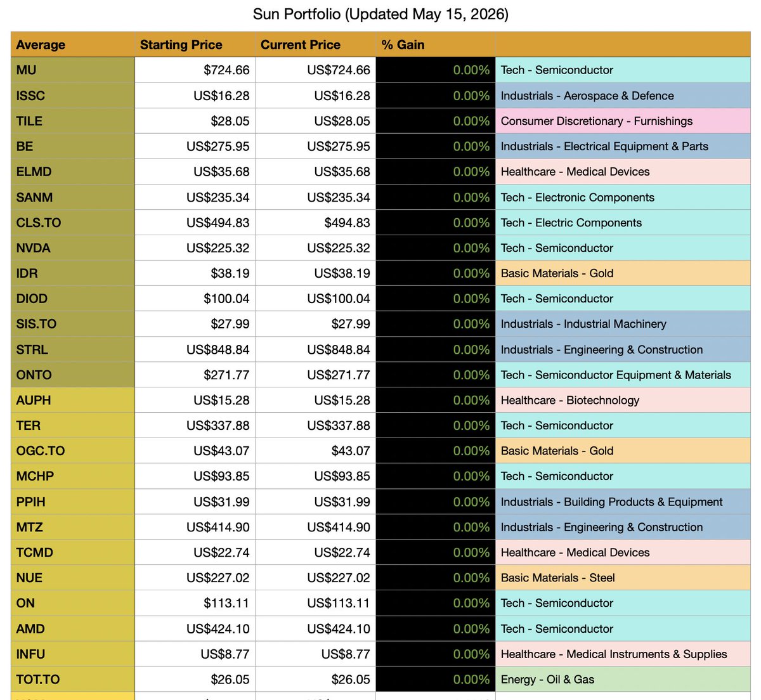This screenshot has height=700, width=761.
Task: Click Tech - Semiconductor Equipment & Materials cell
Action: click(623, 375)
